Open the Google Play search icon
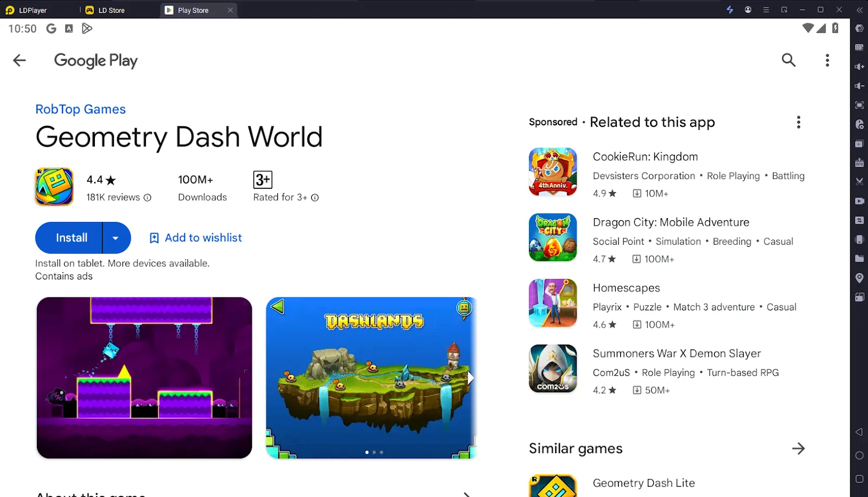Viewport: 868px width, 497px height. pos(788,60)
